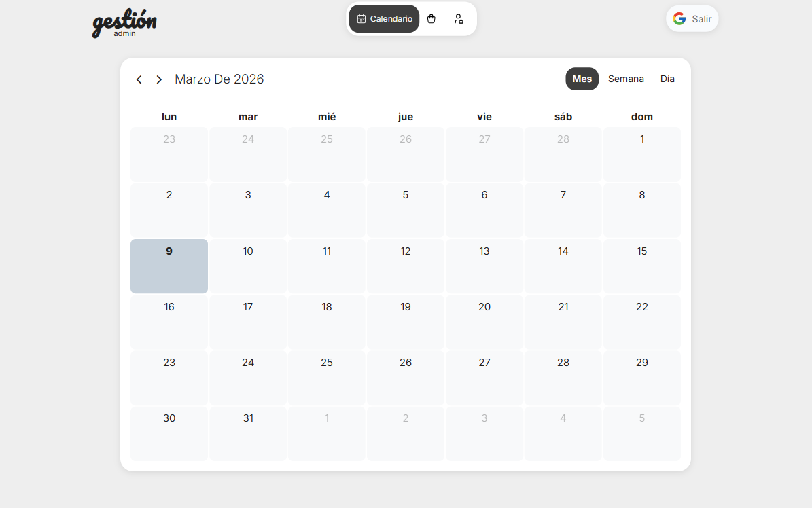Choose Sunday March 1 cell
This screenshot has height=508, width=812.
point(641,154)
